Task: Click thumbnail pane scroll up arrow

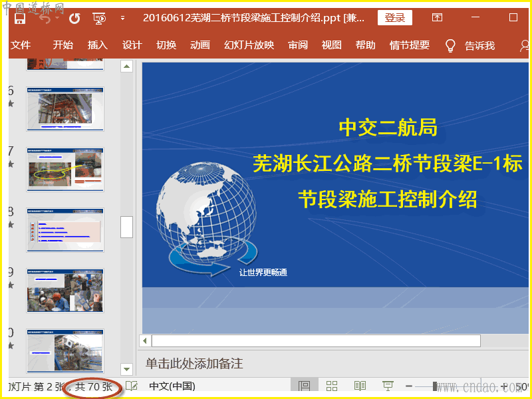Action: pos(126,66)
